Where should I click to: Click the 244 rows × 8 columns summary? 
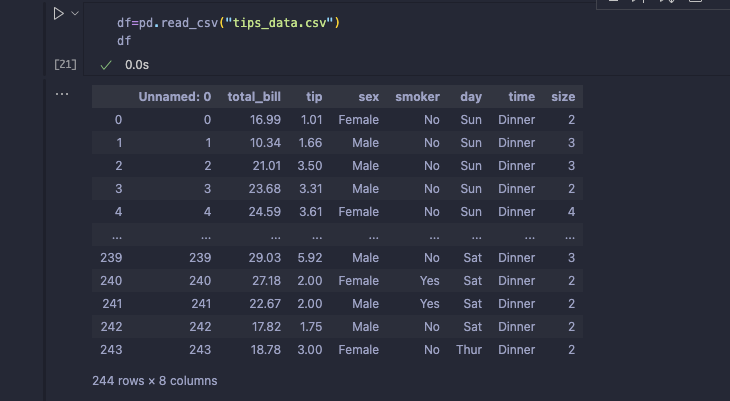[154, 381]
